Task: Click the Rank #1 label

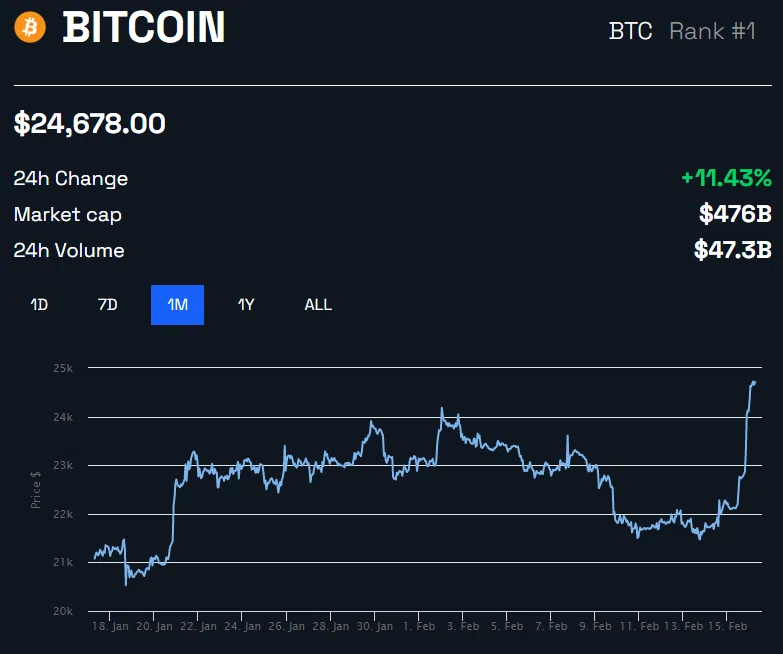Action: (x=712, y=31)
